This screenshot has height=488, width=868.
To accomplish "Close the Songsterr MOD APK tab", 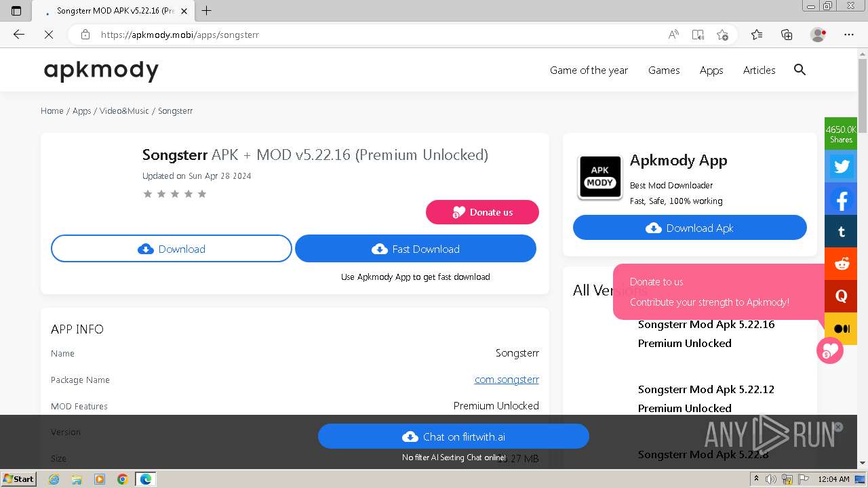I will (184, 11).
